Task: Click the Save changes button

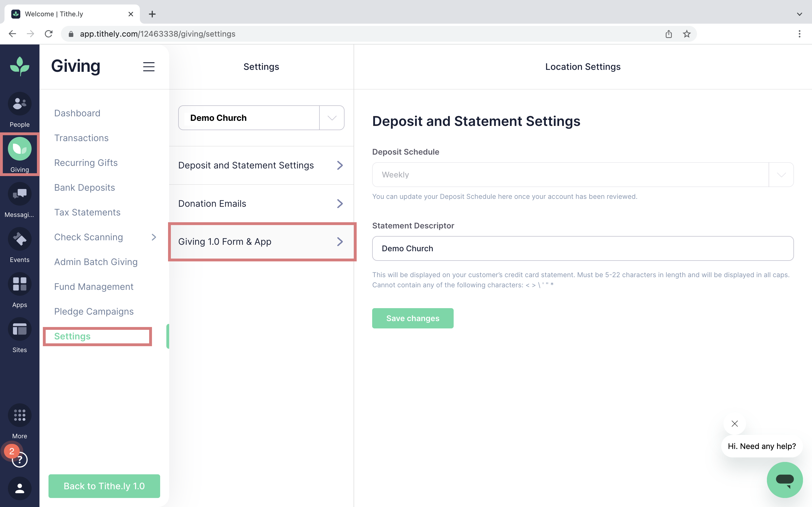Action: pos(412,318)
